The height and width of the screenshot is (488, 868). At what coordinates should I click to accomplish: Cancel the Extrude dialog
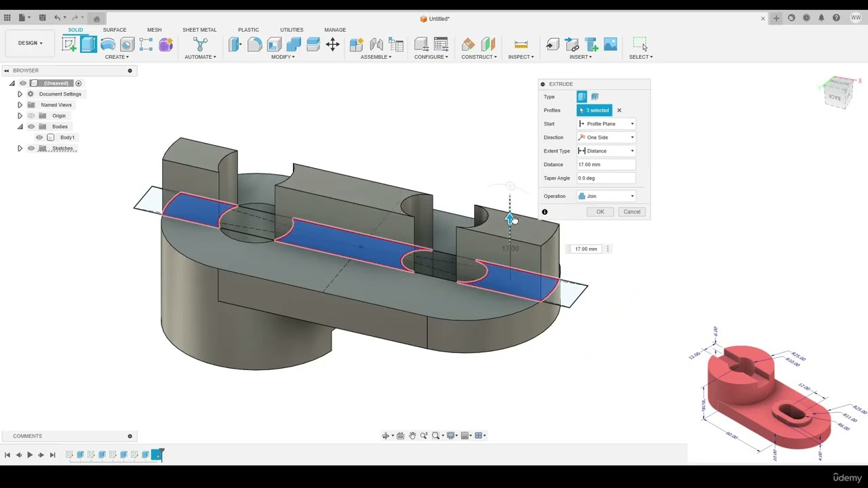pos(631,212)
